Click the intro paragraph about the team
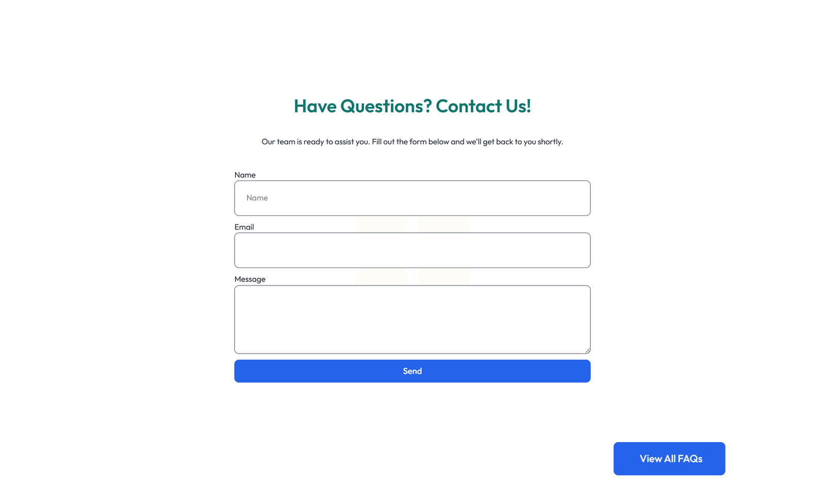Screen dimensions: 825x504 (412, 141)
